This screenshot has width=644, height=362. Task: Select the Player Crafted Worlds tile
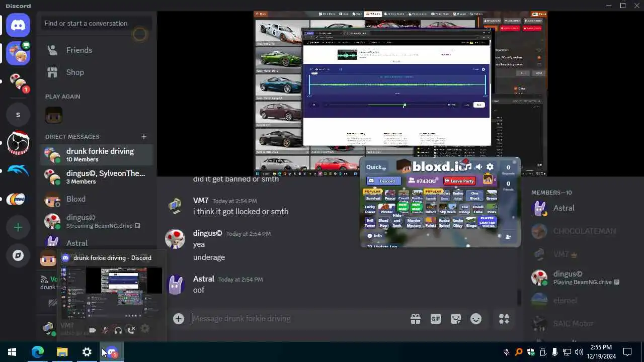click(487, 222)
